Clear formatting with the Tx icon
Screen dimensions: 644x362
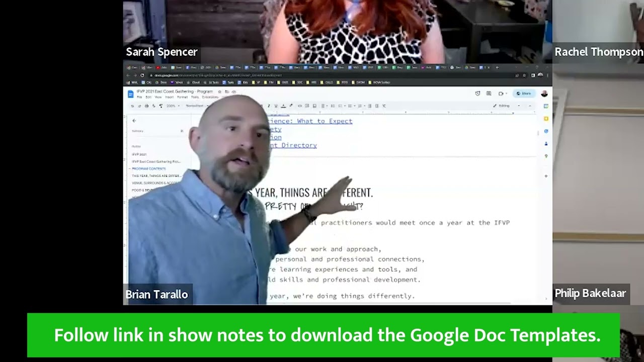384,106
